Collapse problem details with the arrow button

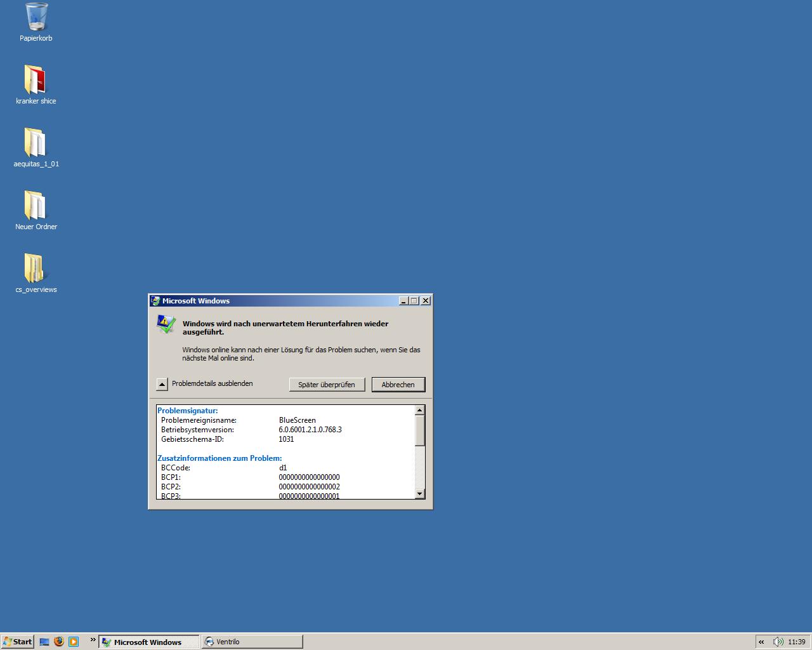coord(162,384)
